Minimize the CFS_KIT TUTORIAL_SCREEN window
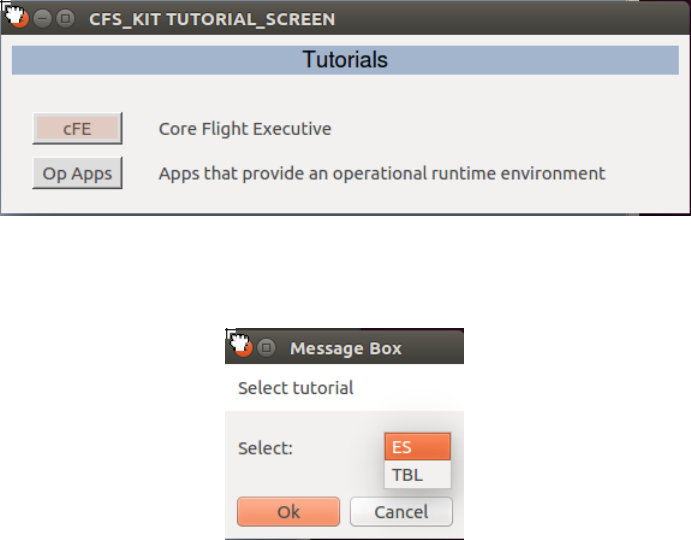The image size is (691, 540). tap(42, 19)
